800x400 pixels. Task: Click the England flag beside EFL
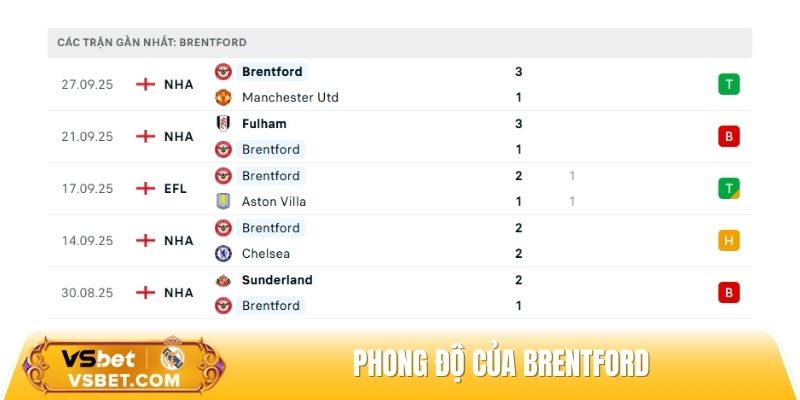tap(146, 189)
